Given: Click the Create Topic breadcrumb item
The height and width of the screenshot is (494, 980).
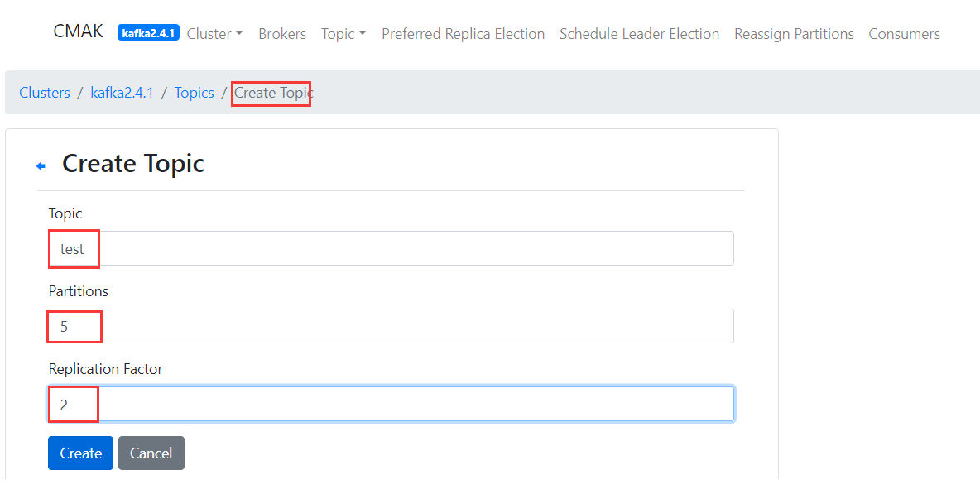Looking at the screenshot, I should tap(273, 93).
